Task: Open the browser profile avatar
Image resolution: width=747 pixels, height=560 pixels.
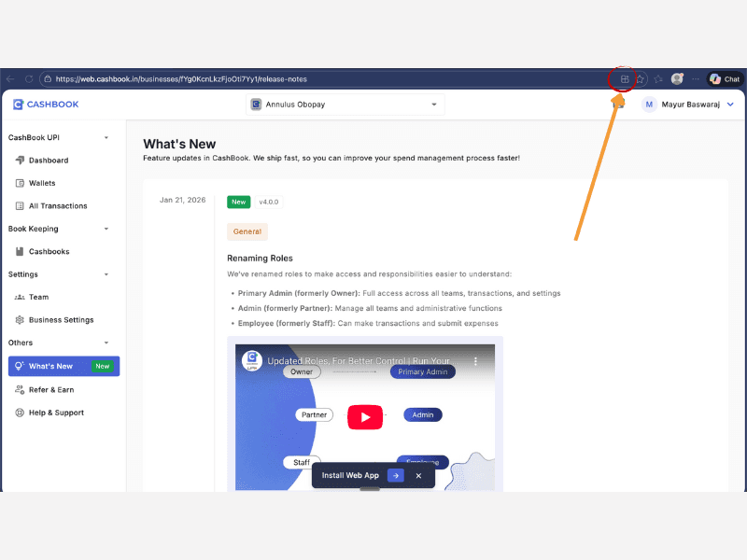Action: (x=677, y=78)
